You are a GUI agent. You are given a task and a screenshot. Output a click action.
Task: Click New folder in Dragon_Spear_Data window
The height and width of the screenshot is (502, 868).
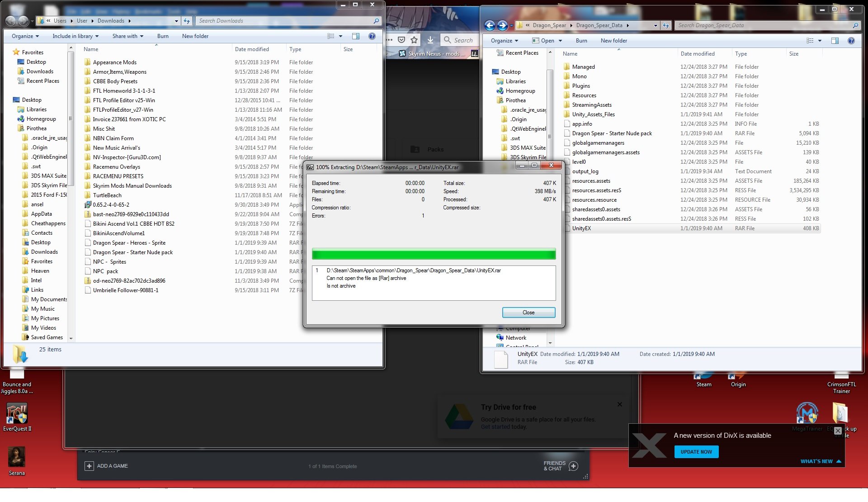click(614, 41)
